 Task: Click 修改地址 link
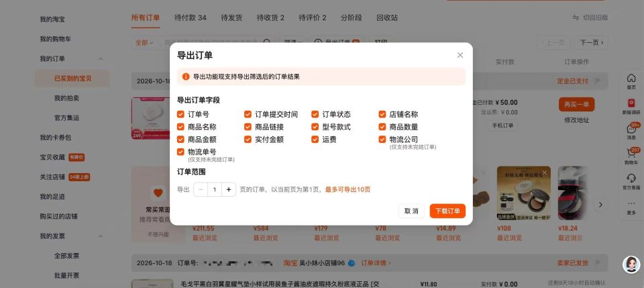tap(577, 120)
